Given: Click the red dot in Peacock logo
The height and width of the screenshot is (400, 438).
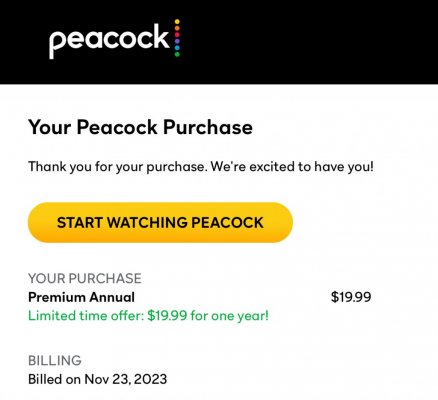Looking at the screenshot, I should coord(177,35).
